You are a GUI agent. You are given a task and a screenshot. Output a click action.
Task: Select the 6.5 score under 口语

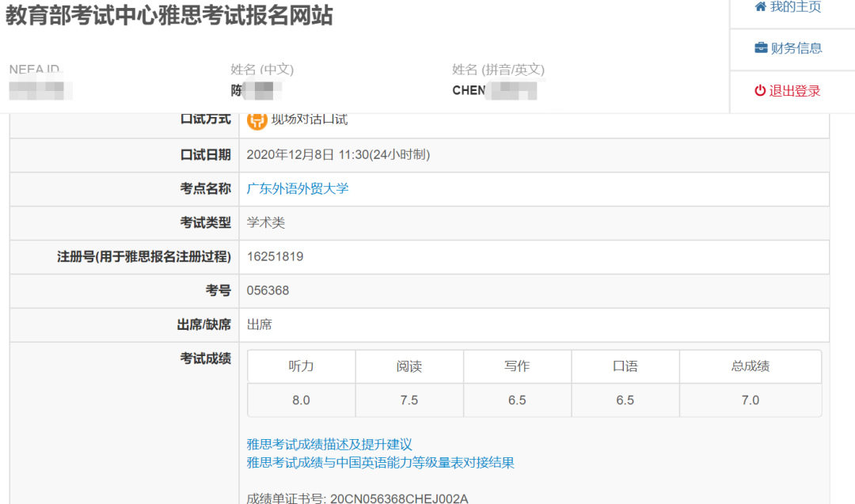[x=625, y=400]
